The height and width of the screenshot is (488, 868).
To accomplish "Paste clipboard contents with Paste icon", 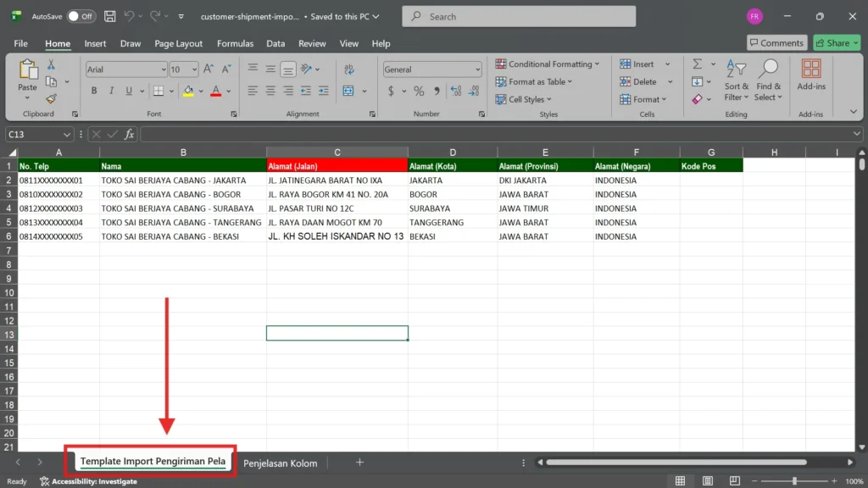I will click(27, 70).
